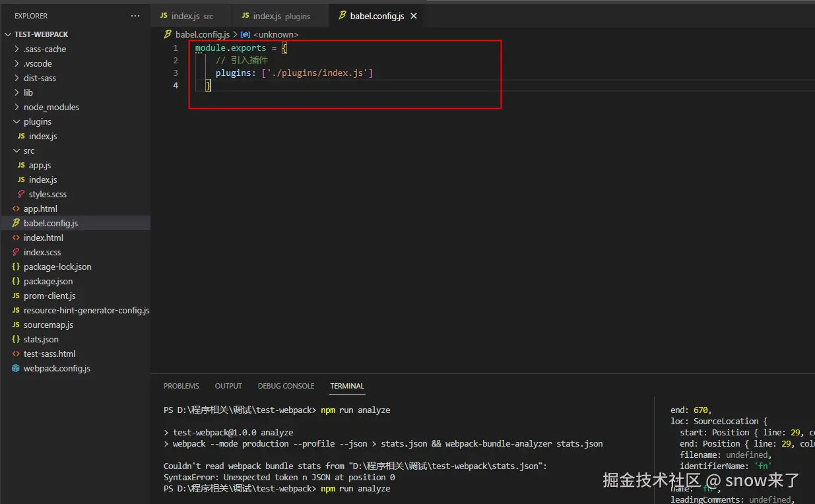Close the babel.config.js editor tab

(414, 16)
